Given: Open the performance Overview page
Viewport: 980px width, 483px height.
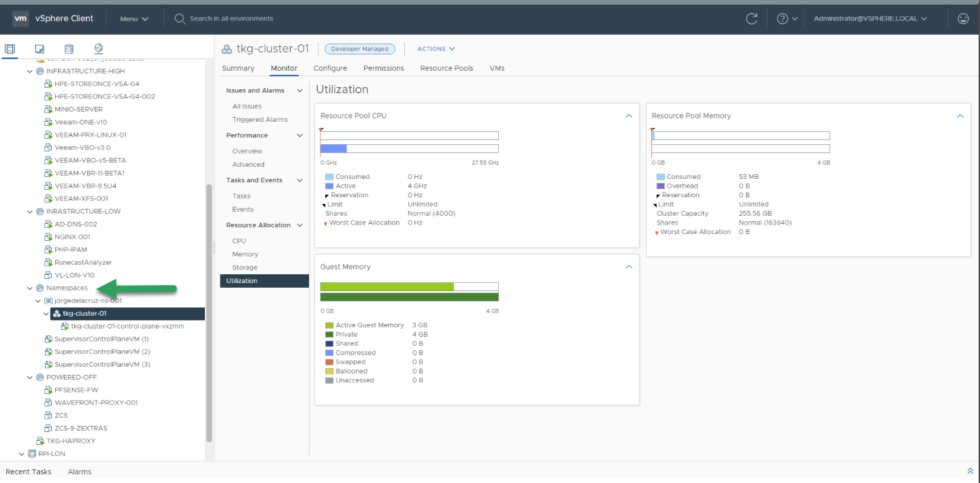Looking at the screenshot, I should 247,151.
